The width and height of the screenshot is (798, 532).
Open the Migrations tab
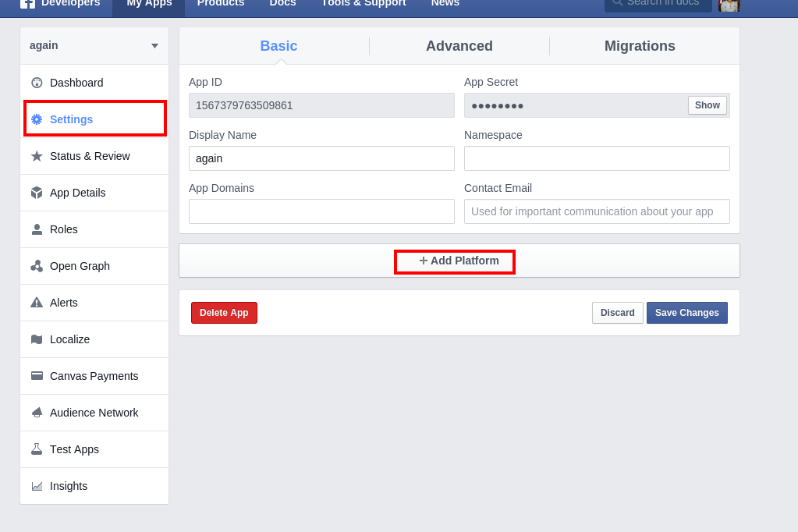point(640,46)
